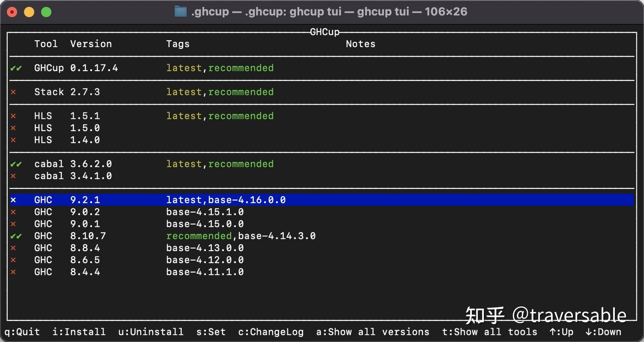644x342 pixels.
Task: Click the folder icon in the title bar
Action: click(181, 12)
